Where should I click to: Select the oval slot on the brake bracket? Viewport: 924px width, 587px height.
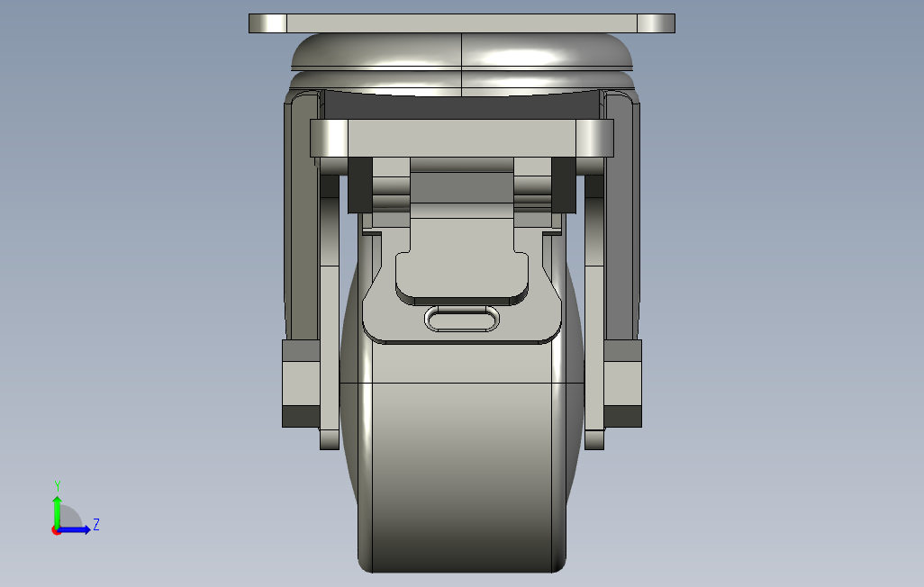461,319
